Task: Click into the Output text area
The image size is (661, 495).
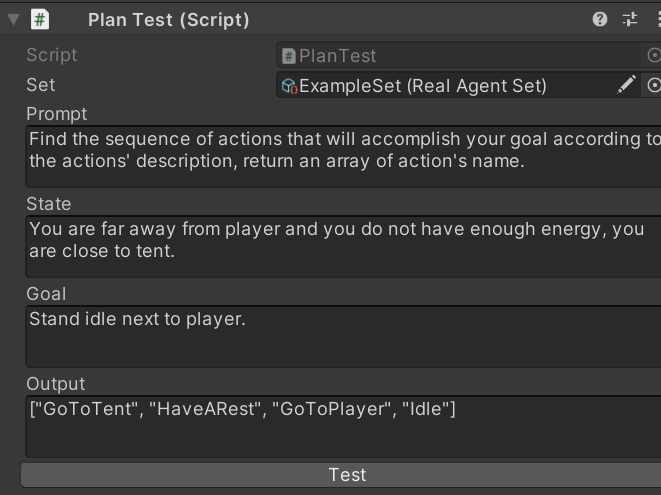Action: [343, 427]
